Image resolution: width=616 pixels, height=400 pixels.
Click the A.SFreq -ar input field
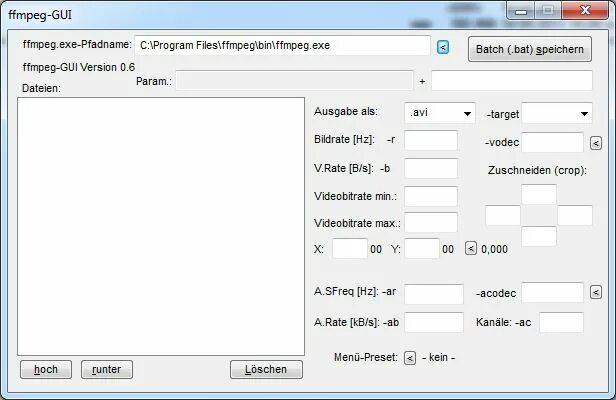(434, 294)
